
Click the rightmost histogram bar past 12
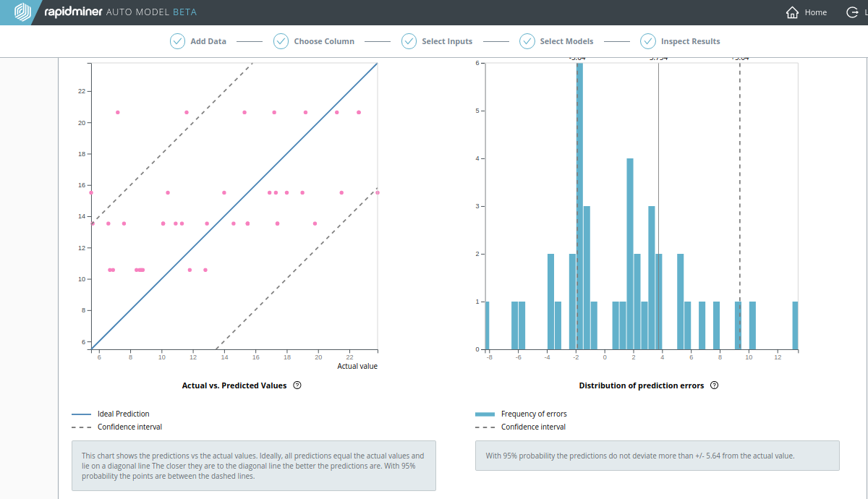click(x=795, y=325)
